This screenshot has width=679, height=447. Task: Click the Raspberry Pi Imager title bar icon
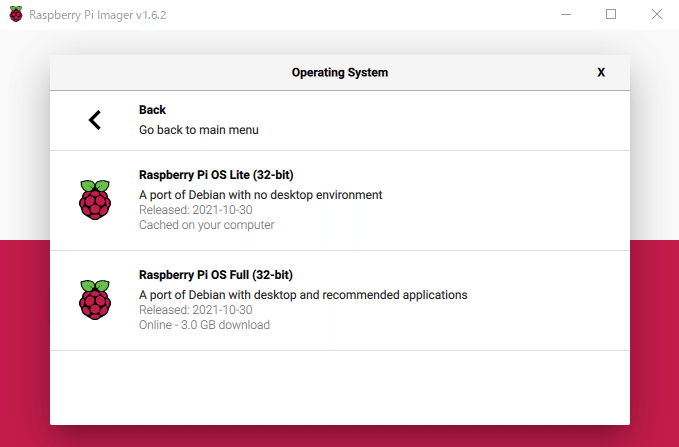(16, 15)
